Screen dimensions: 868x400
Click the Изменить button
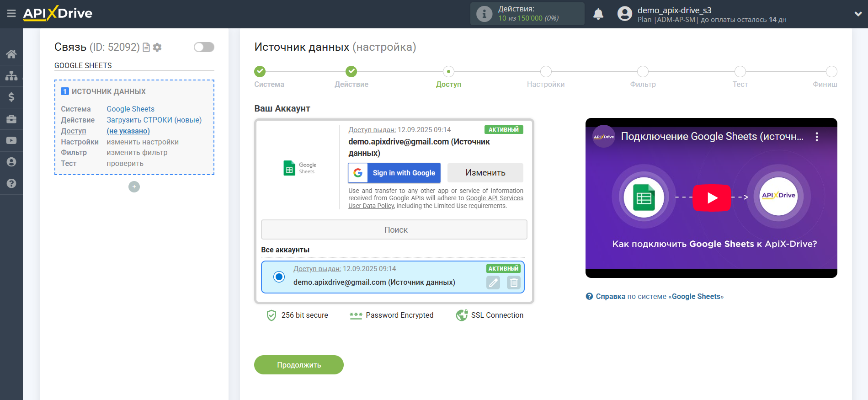tap(485, 173)
